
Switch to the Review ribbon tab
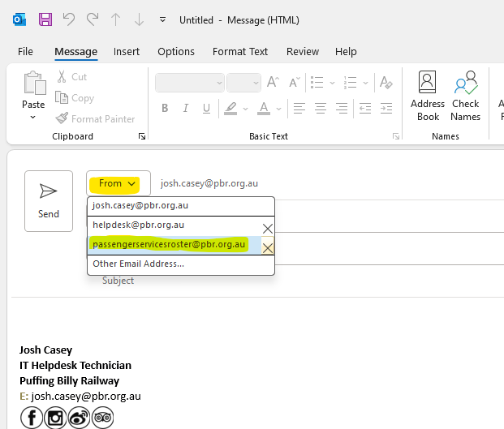(303, 52)
